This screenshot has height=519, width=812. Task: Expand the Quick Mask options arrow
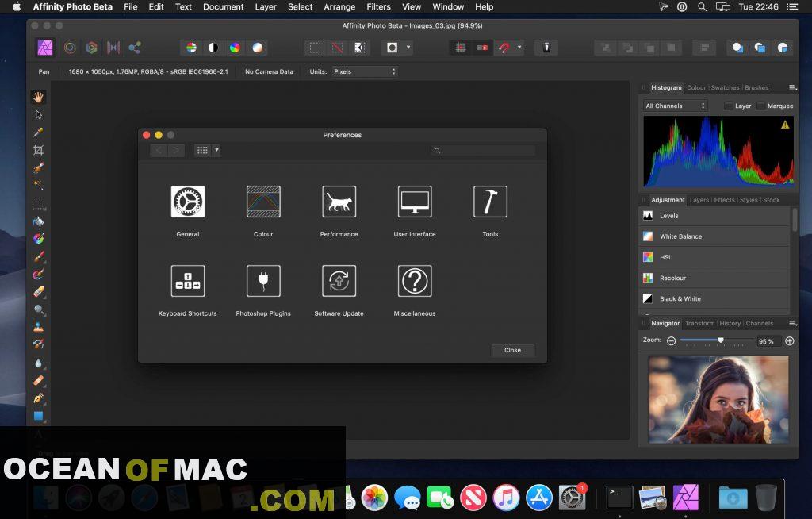pos(408,48)
